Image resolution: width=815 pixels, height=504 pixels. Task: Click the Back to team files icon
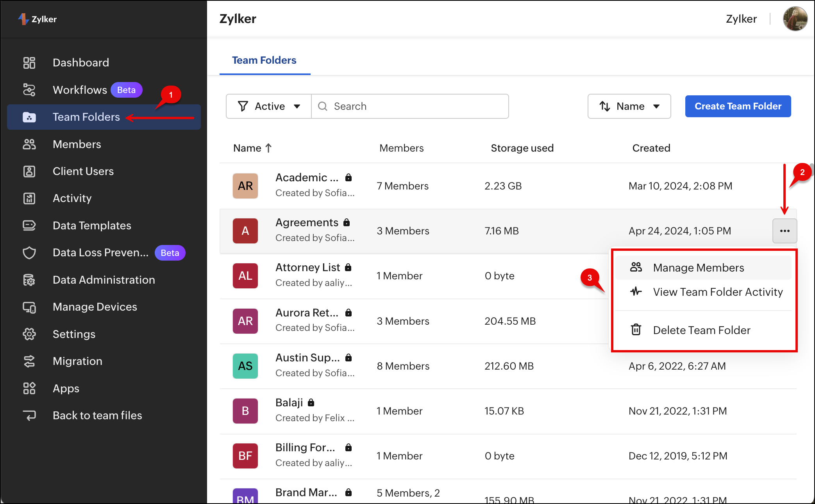[x=29, y=415]
